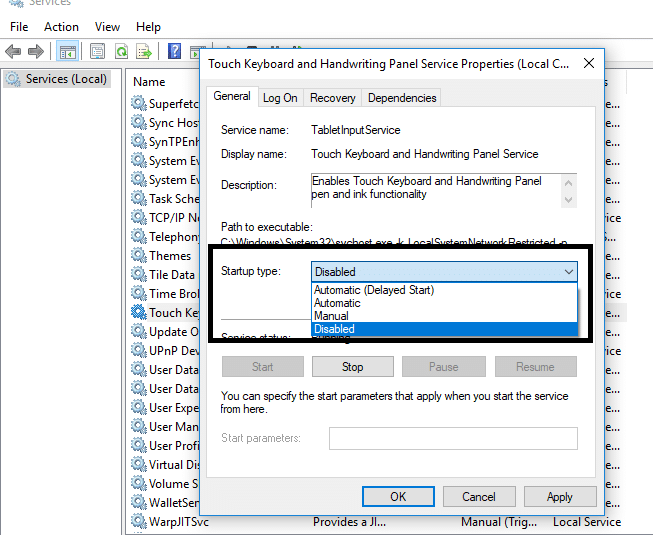The width and height of the screenshot is (653, 535).
Task: Click the Refresh toolbar icon
Action: pos(121,51)
